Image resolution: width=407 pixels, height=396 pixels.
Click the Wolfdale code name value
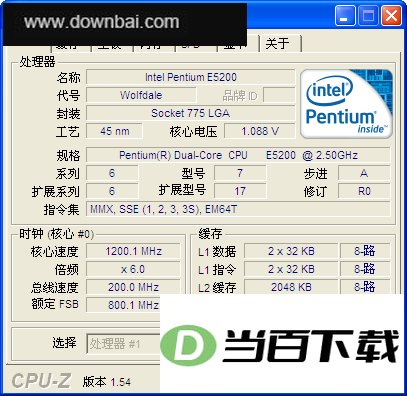(141, 95)
